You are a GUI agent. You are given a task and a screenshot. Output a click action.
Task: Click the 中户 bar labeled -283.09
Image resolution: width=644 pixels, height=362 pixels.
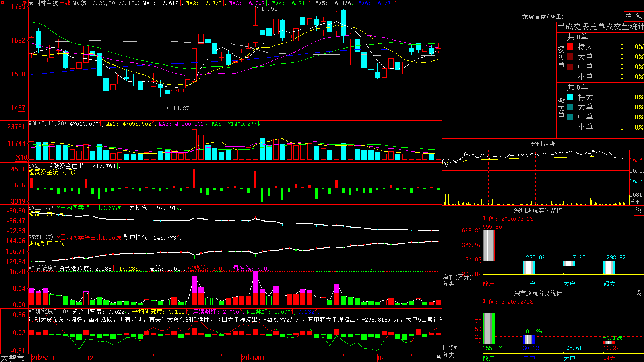click(x=529, y=267)
